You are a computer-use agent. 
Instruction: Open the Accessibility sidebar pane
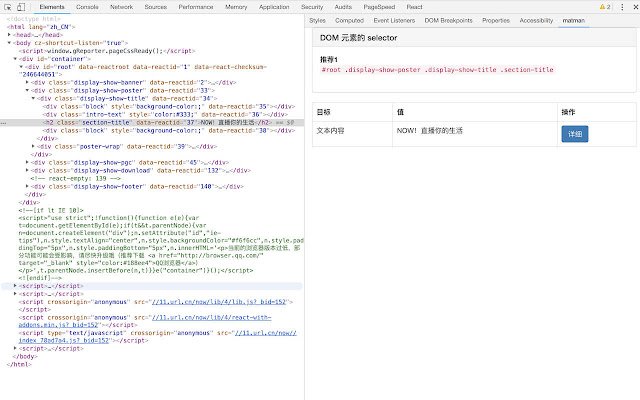pos(536,20)
